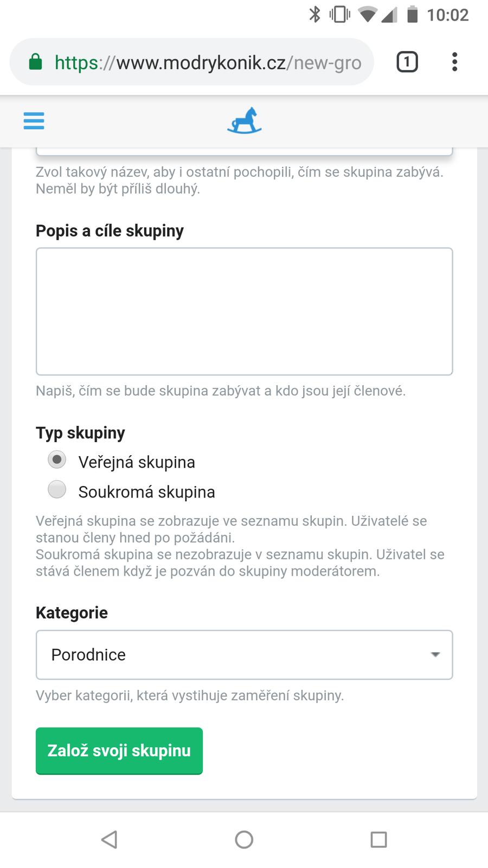Tap the battery icon in status bar

point(413,15)
